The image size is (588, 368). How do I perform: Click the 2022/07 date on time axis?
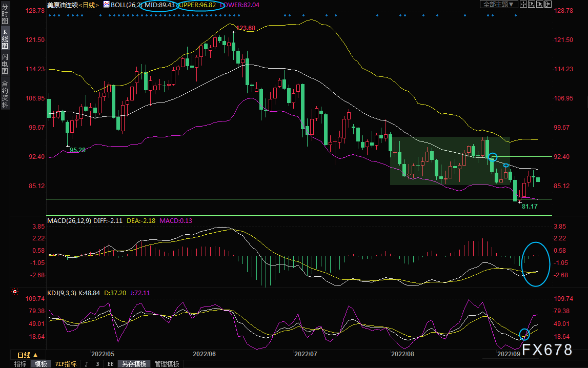point(306,354)
